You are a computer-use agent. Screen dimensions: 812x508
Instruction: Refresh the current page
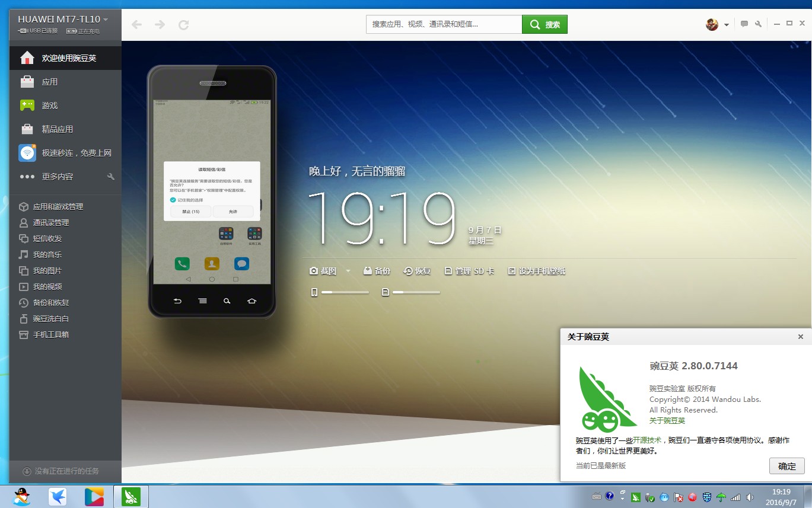[184, 24]
